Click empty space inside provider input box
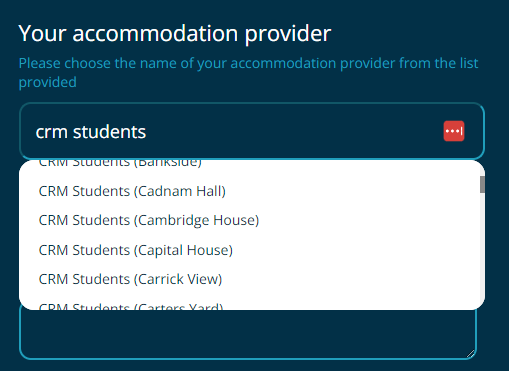509x371 pixels. (x=293, y=131)
